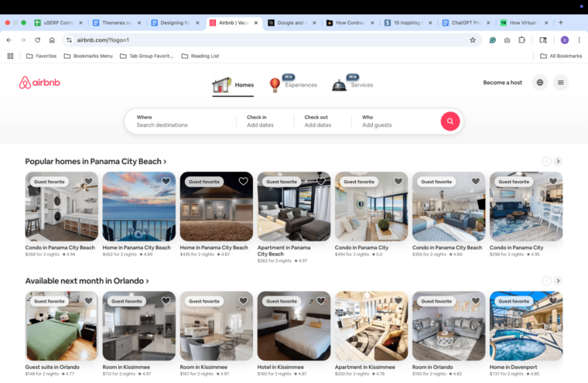588x383 pixels.
Task: Open the Reading List folder
Action: tap(200, 56)
